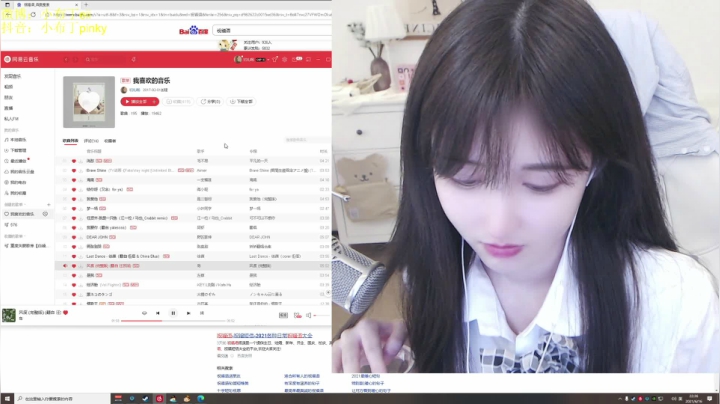Open the messages mail icon in header
720x404 pixels.
297,59
